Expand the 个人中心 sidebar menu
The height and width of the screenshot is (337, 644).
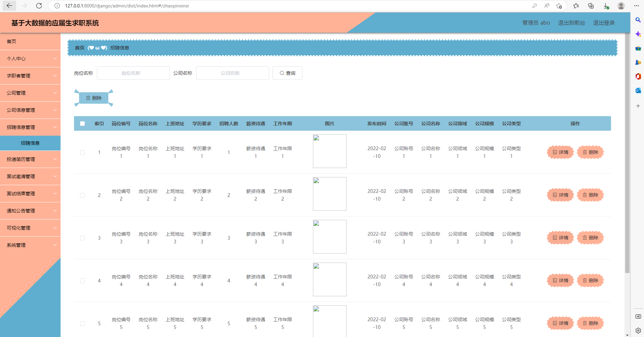(x=30, y=59)
